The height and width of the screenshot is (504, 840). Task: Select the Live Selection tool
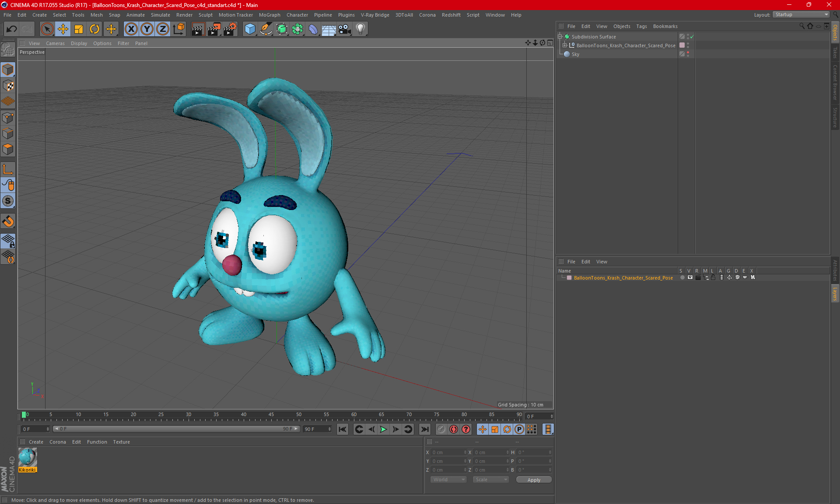pos(47,29)
